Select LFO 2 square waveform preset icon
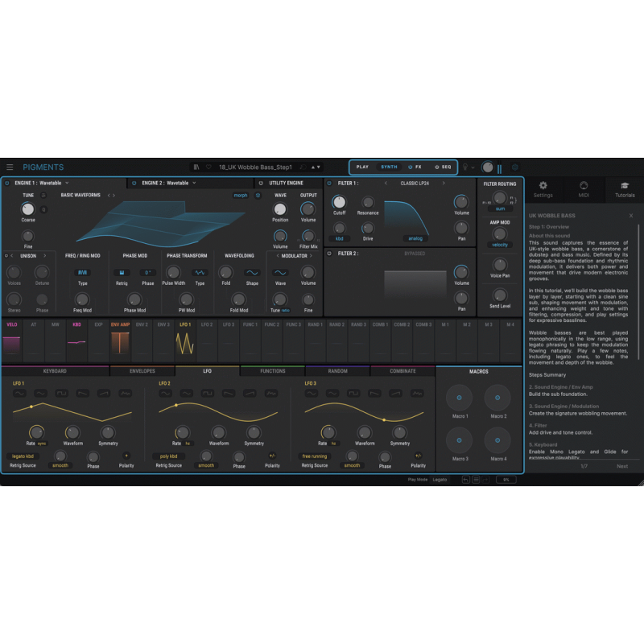Viewport: 644px width, 644px height. (208, 394)
